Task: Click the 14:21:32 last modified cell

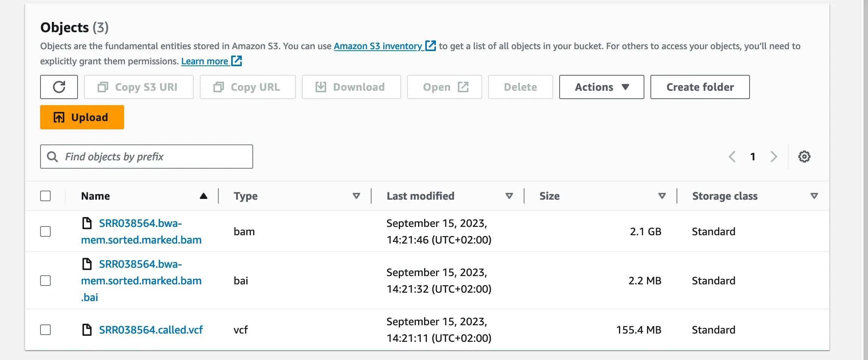Action: [x=439, y=281]
